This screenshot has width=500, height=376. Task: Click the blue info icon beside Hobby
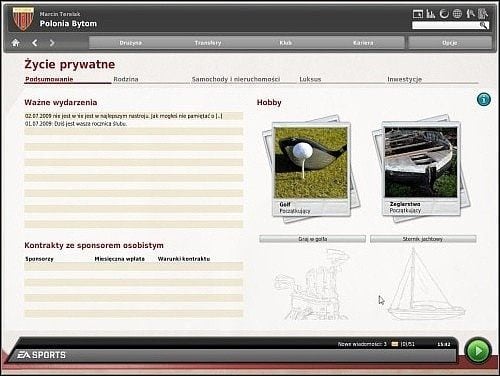pyautogui.click(x=483, y=99)
